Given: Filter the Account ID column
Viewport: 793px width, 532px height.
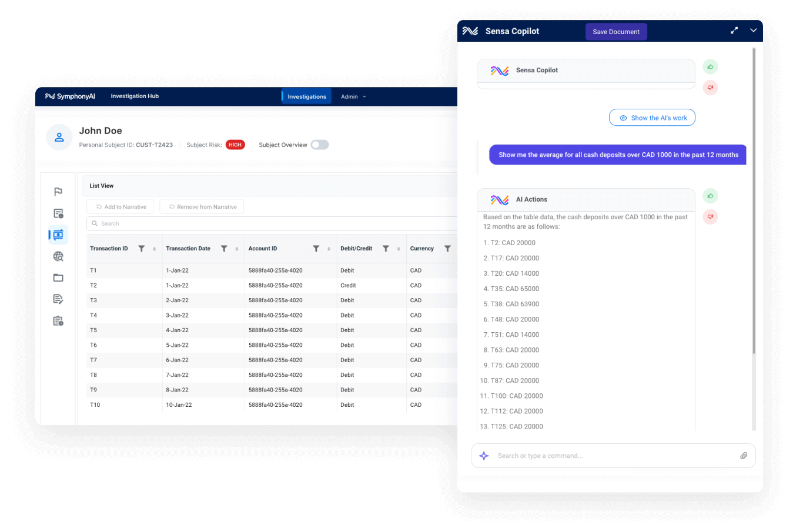Looking at the screenshot, I should click(x=316, y=249).
